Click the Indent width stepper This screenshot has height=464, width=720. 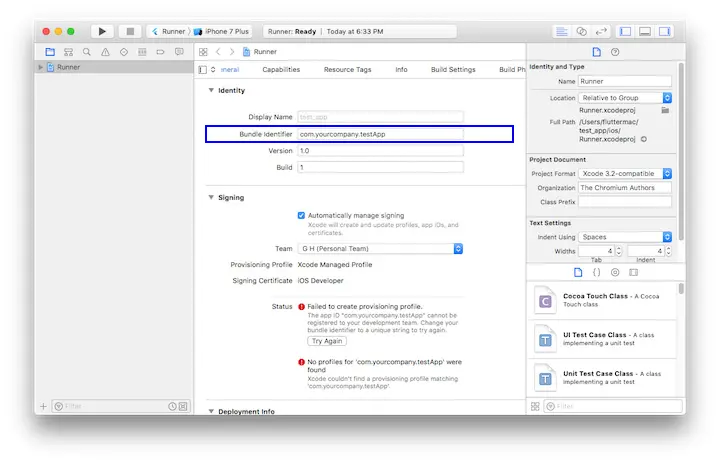click(668, 251)
